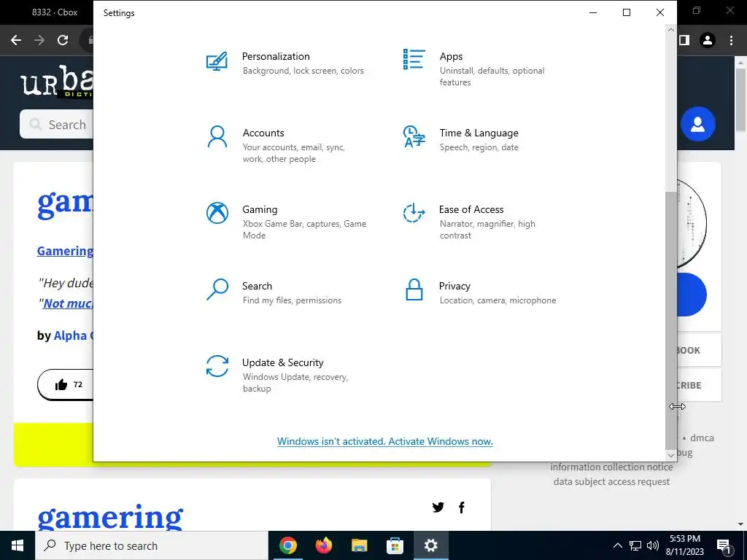Viewport: 747px width, 560px height.
Task: Open File Explorer from the taskbar
Action: point(359,545)
